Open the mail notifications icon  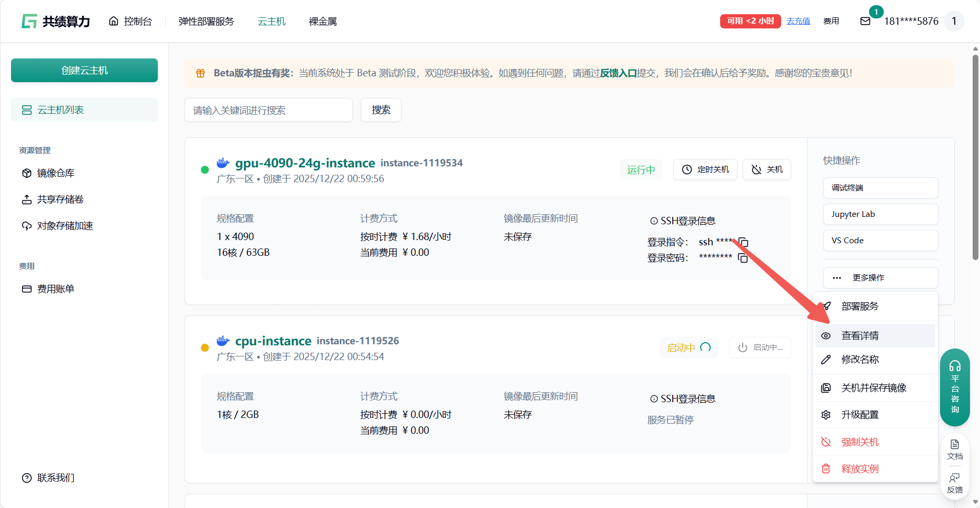click(865, 21)
